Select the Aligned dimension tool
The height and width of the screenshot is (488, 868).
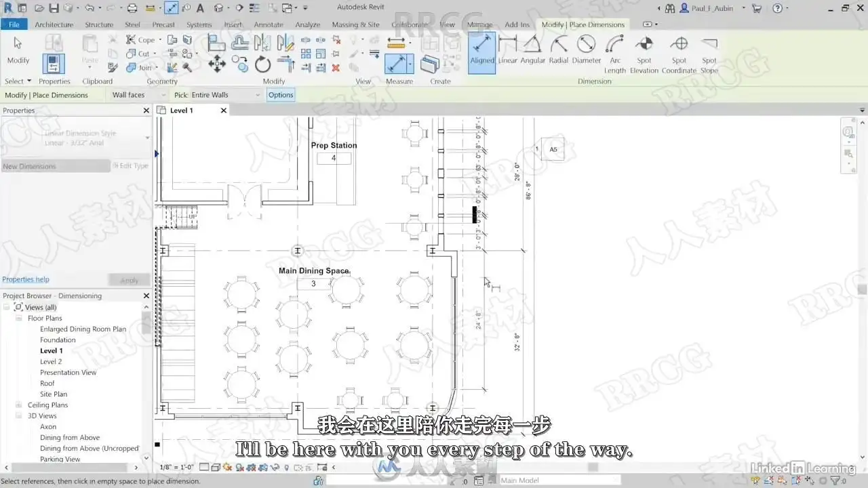point(482,52)
